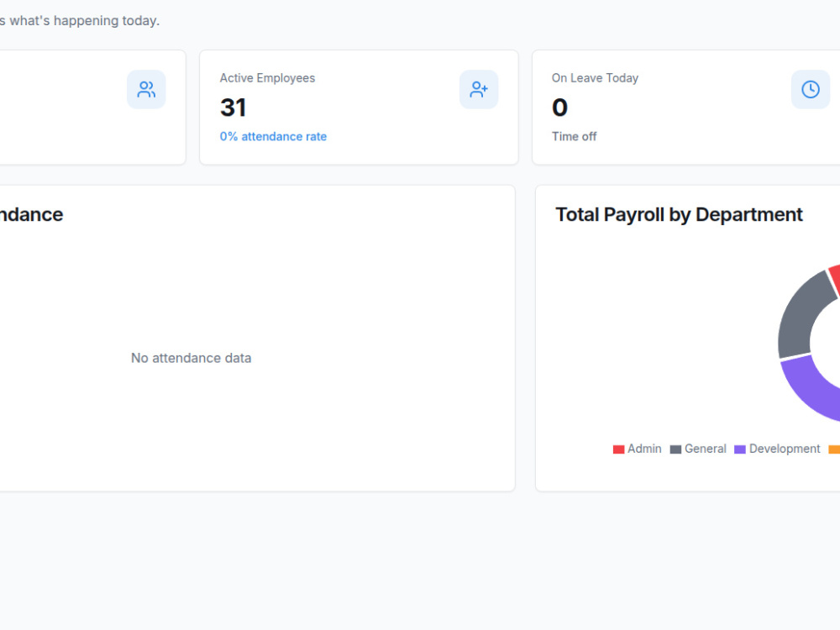Click the Time off text
840x630 pixels.
575,137
